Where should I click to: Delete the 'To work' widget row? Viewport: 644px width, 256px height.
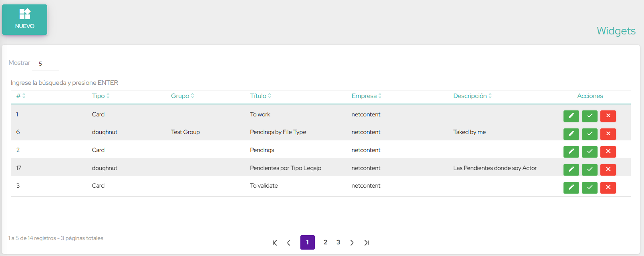pos(608,116)
